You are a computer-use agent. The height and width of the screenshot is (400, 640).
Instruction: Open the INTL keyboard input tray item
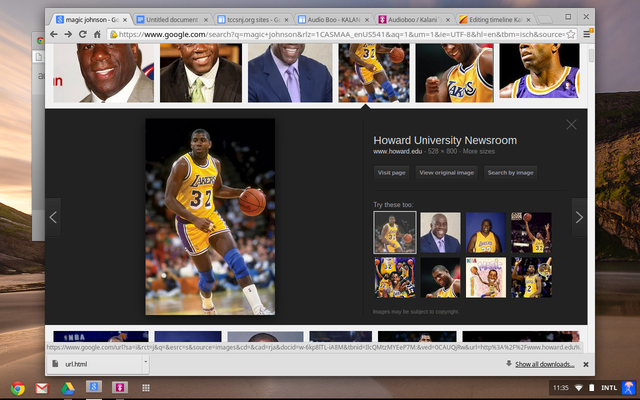click(609, 387)
